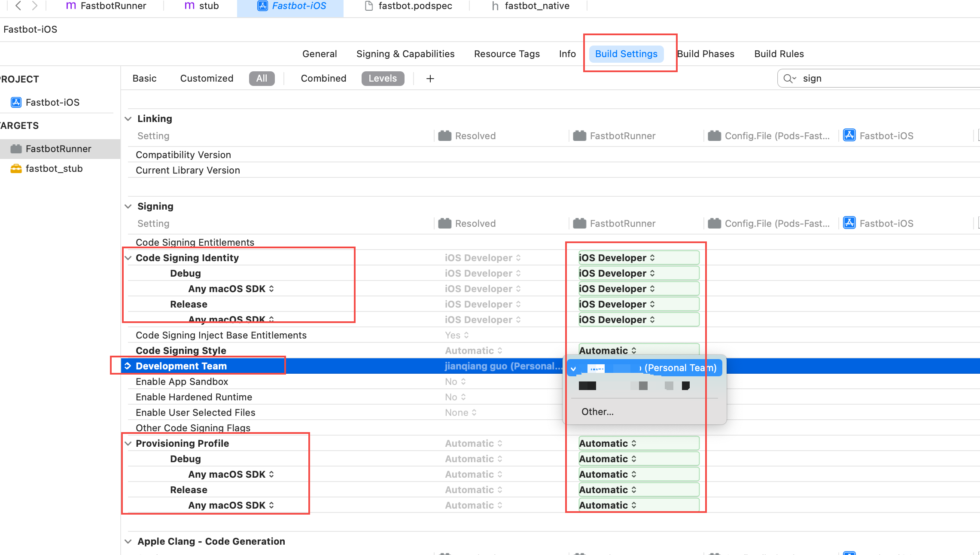Open resolved Yes value for Inject Base Entitlements
The image size is (980, 555).
click(457, 335)
